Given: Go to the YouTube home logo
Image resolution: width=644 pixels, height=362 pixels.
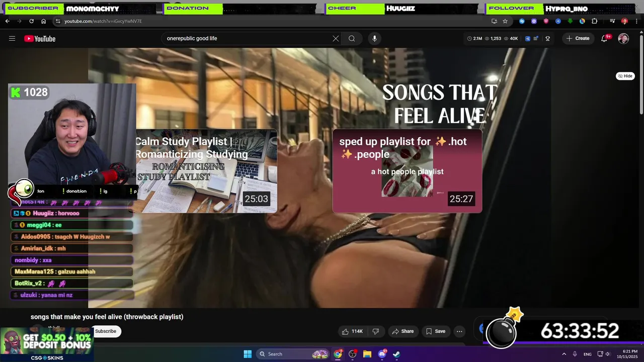Looking at the screenshot, I should pos(40,39).
